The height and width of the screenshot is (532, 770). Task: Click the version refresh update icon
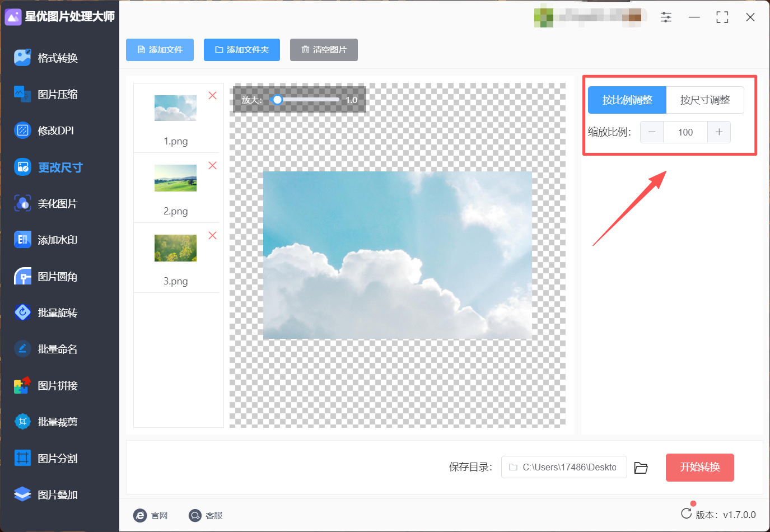(x=686, y=514)
